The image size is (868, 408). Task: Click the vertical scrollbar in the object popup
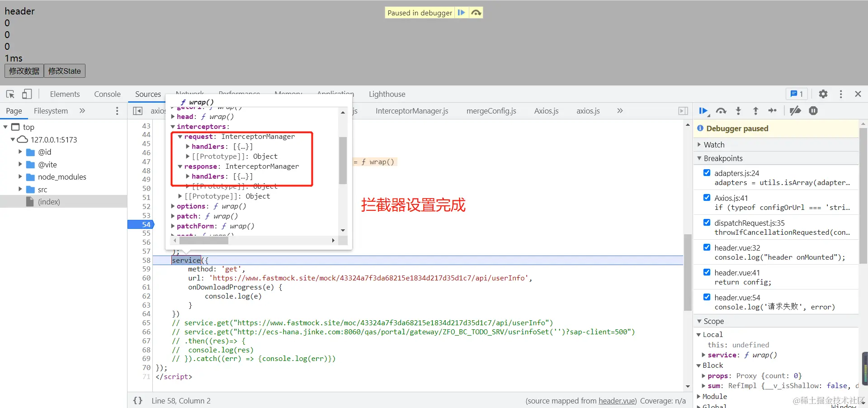pos(343,161)
